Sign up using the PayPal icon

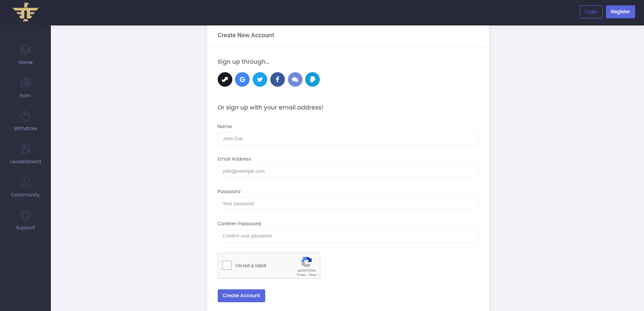pos(312,79)
